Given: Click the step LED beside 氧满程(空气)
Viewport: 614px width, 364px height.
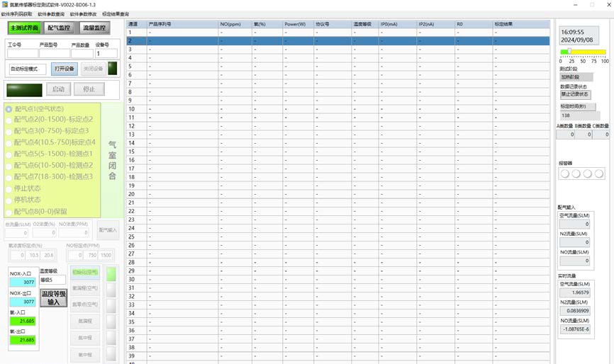Looking at the screenshot, I should point(111,290).
